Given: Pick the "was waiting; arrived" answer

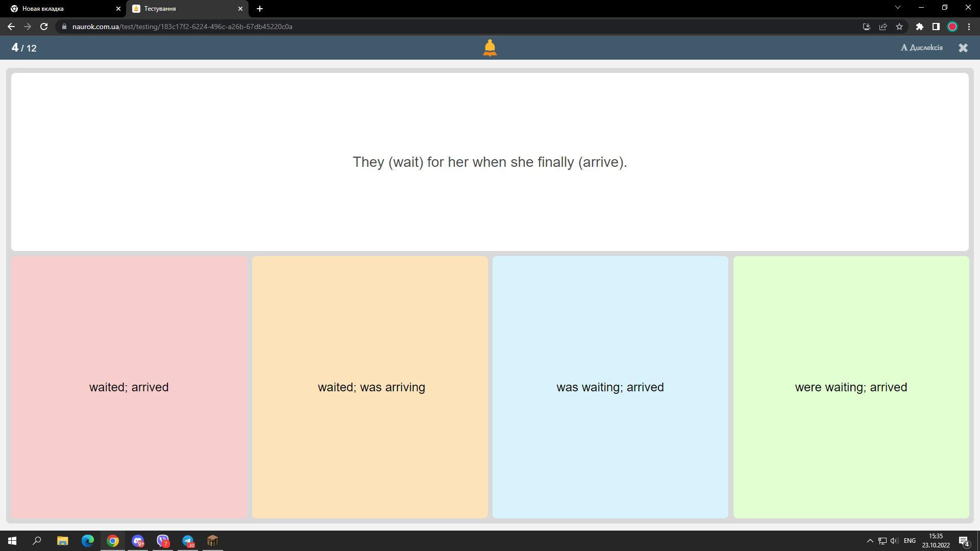Looking at the screenshot, I should tap(610, 387).
